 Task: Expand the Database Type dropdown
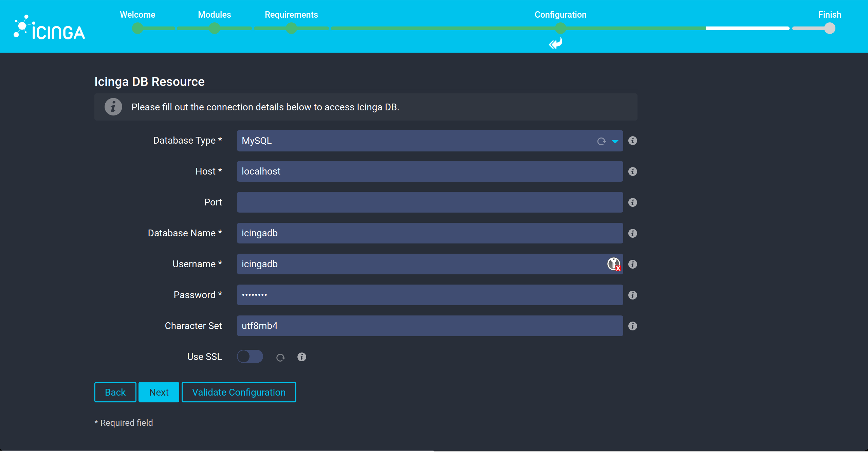click(615, 141)
